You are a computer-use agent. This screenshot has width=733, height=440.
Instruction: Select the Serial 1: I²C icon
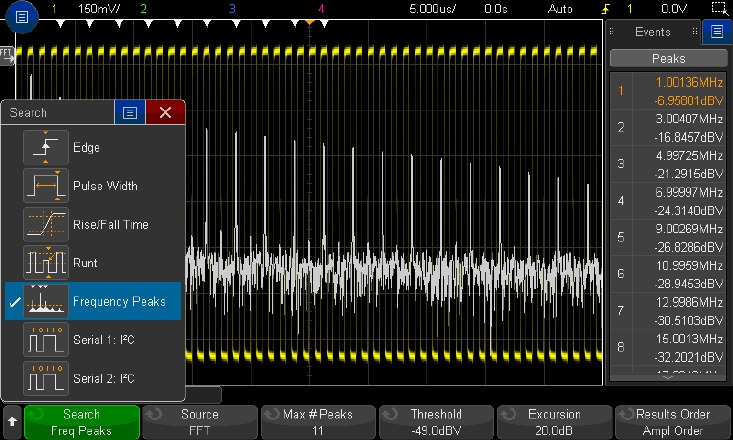46,339
